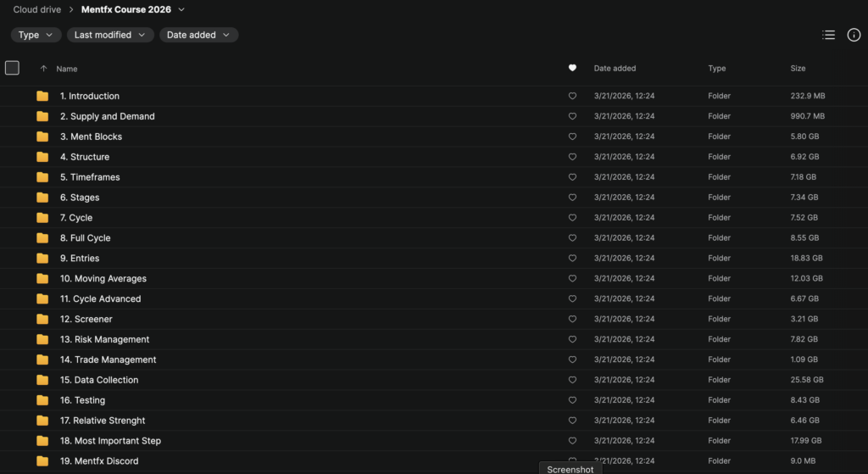Click folder icon for 12. Screener
This screenshot has width=868, height=474.
click(x=42, y=320)
